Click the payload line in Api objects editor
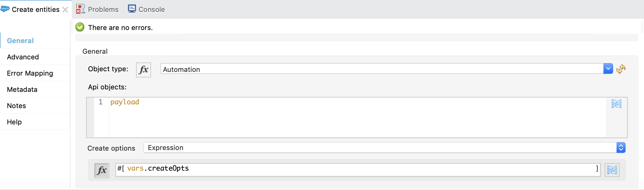644x190 pixels. (124, 102)
